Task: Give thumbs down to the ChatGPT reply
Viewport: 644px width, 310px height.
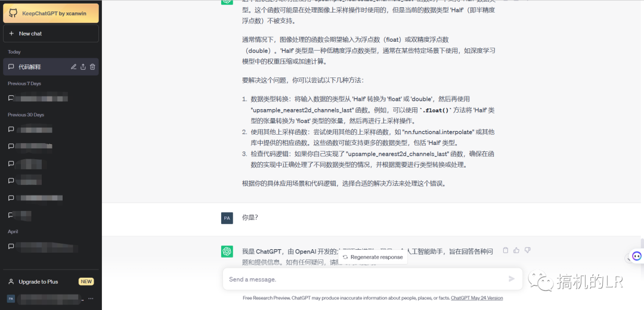Action: [527, 250]
